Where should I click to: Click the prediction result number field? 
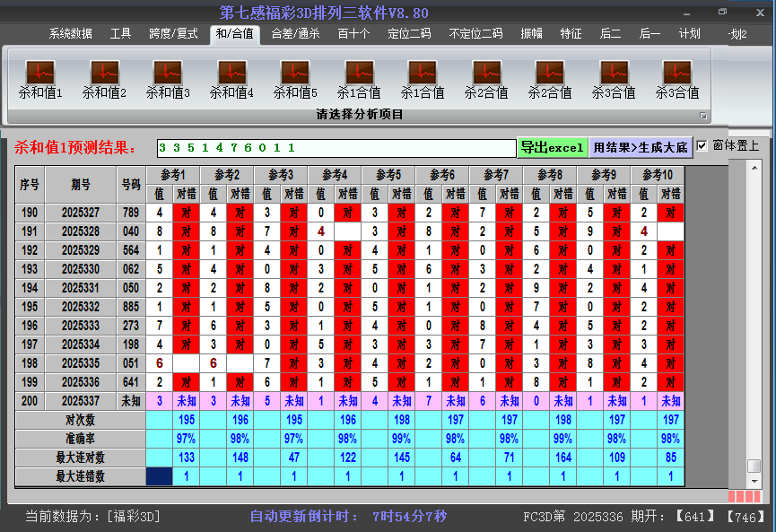coord(336,147)
